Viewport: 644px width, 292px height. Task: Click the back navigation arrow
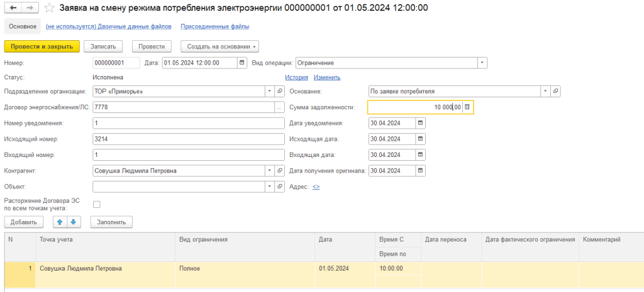13,8
